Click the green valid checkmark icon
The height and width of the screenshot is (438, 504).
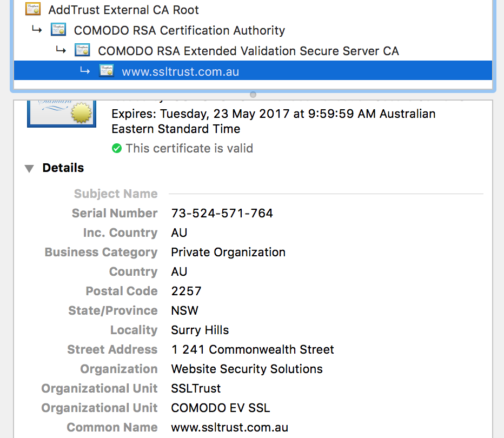tap(117, 149)
